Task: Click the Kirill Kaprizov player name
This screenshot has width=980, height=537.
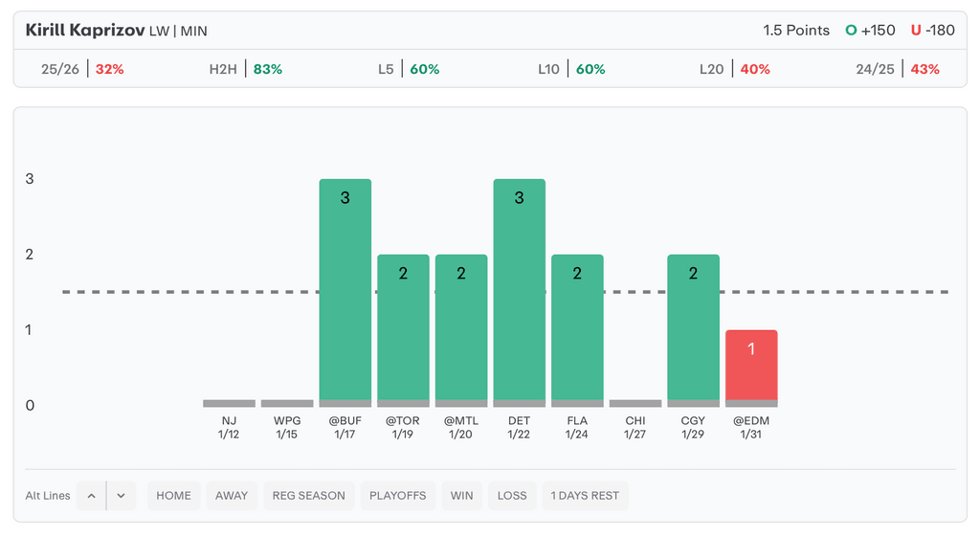Action: [85, 30]
